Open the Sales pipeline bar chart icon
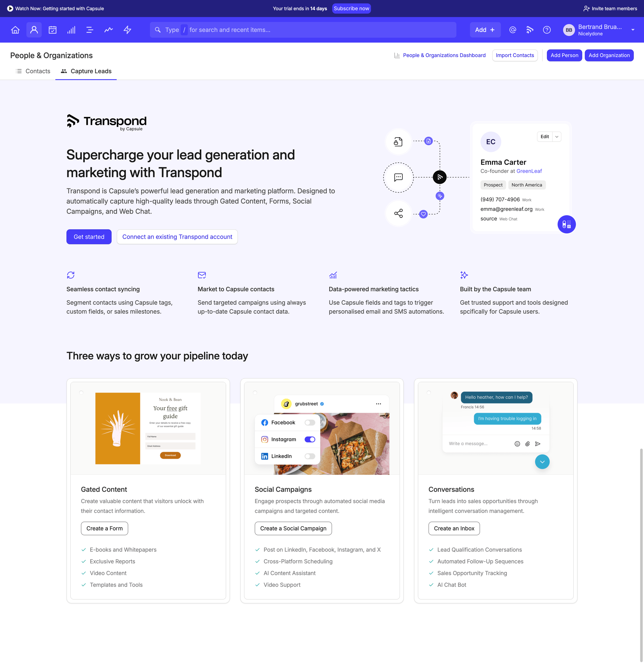This screenshot has width=644, height=663. click(x=71, y=30)
